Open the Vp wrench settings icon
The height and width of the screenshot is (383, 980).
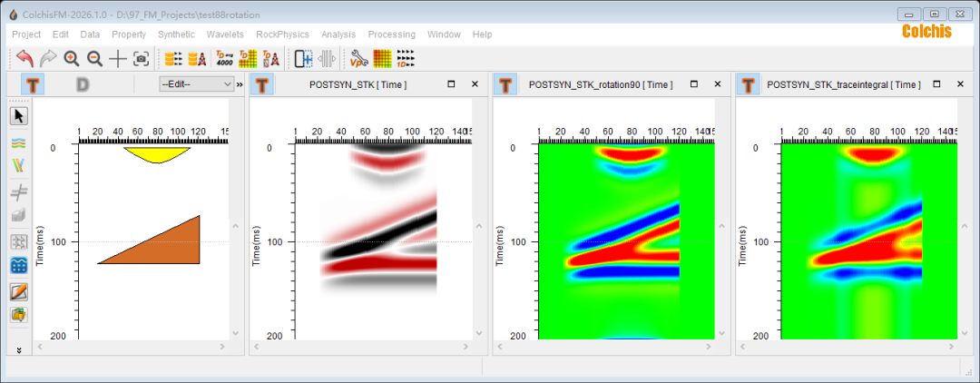tap(359, 59)
